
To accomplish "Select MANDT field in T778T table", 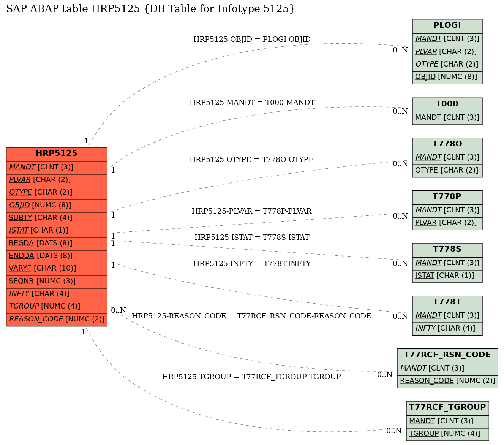I will coord(447,316).
